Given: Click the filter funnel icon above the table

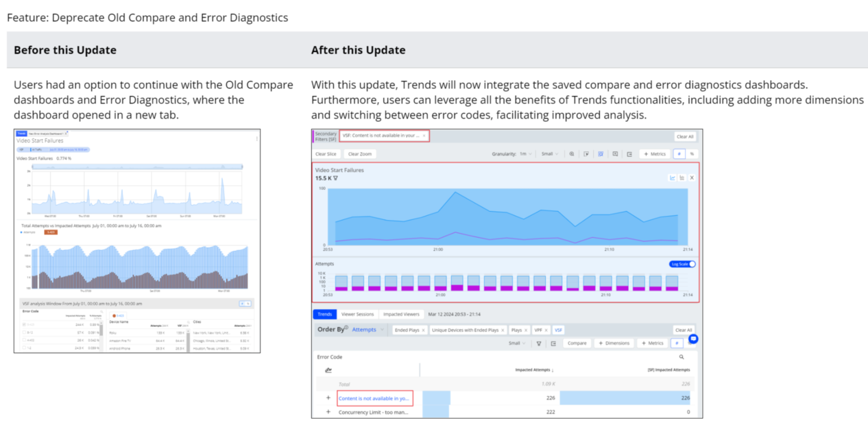Looking at the screenshot, I should (x=539, y=343).
